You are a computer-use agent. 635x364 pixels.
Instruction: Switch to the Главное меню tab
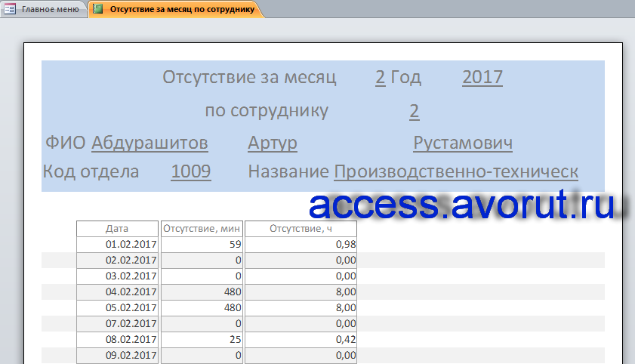pos(43,9)
